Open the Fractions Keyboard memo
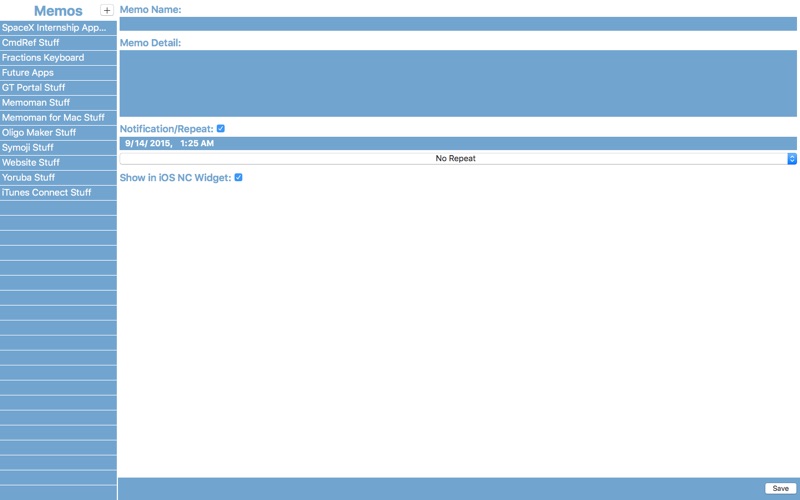 (x=58, y=58)
